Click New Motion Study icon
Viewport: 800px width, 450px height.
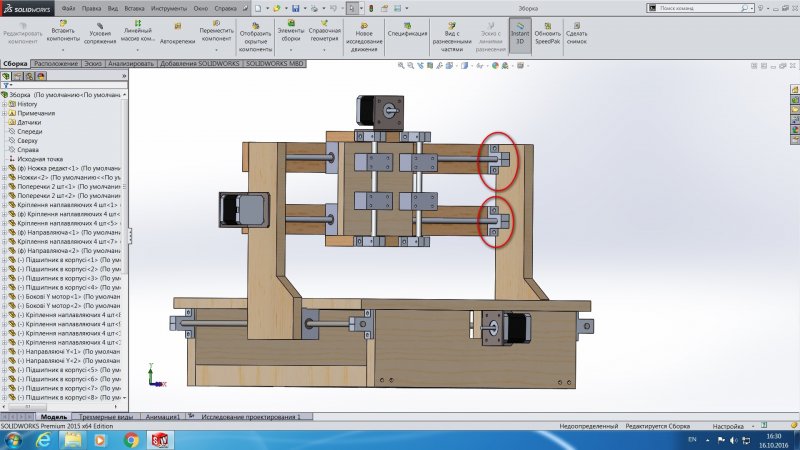coord(365,30)
